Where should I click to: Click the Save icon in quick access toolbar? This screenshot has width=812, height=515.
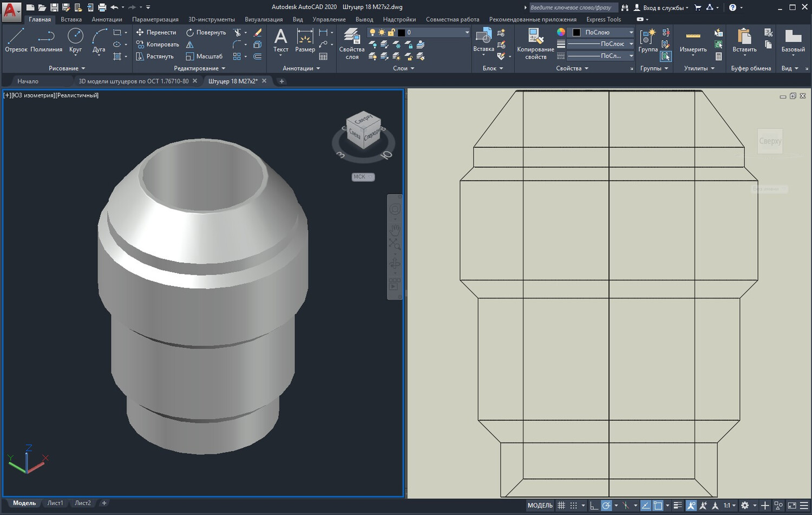point(54,7)
